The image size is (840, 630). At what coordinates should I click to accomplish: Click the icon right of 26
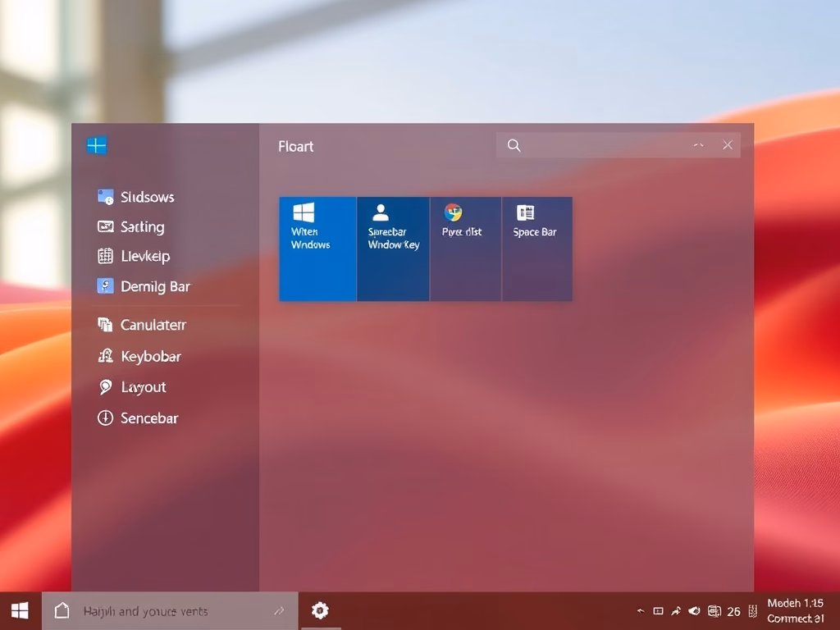[x=753, y=611]
